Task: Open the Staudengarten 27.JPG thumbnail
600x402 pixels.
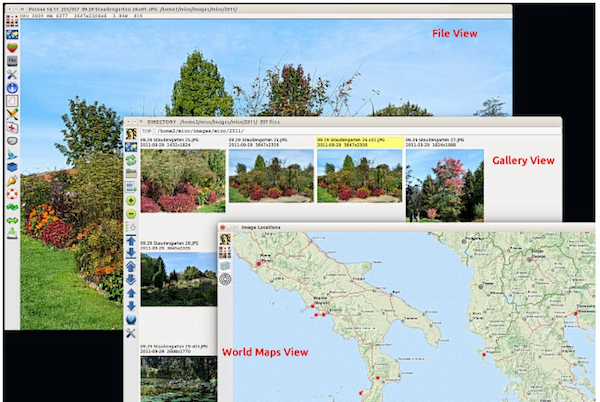Action: point(445,186)
